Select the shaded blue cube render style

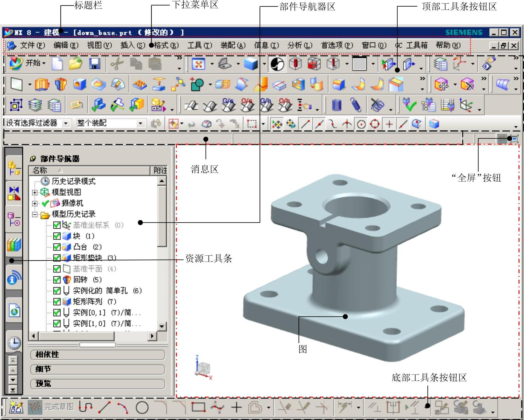coord(251,64)
